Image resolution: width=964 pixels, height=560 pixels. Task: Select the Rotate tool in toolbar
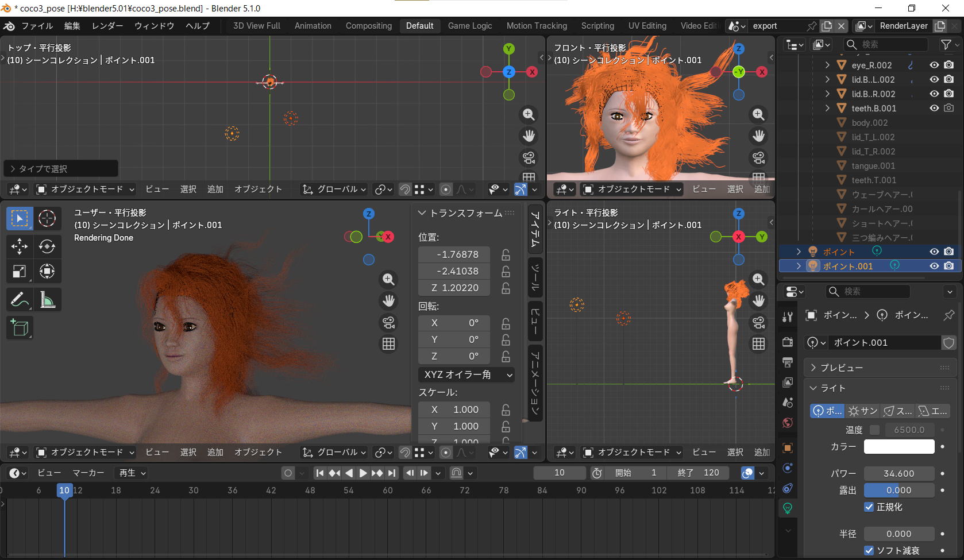47,246
